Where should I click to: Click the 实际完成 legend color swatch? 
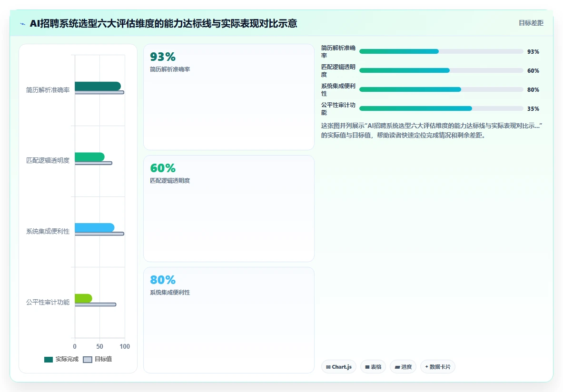pos(49,360)
